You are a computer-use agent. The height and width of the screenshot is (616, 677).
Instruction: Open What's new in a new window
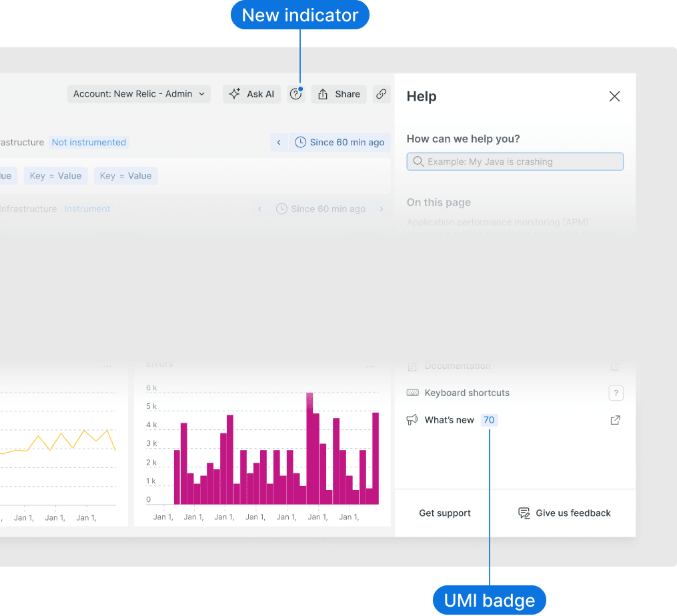pos(615,419)
